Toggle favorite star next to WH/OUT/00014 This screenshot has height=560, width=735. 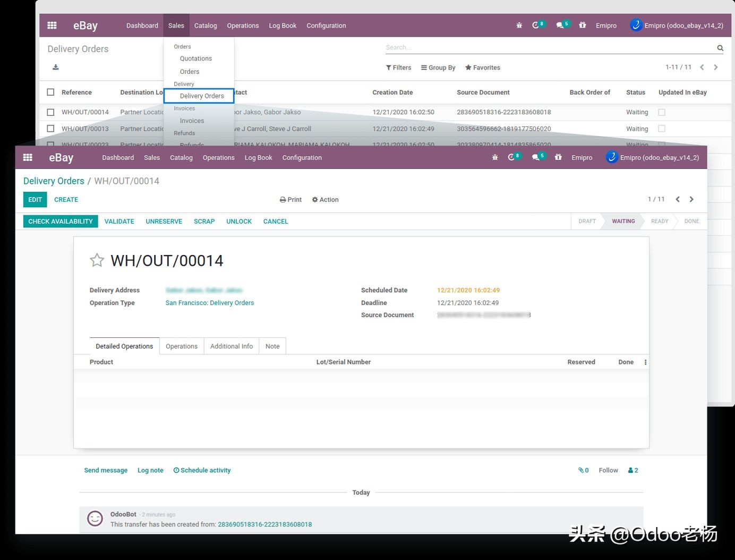(97, 260)
